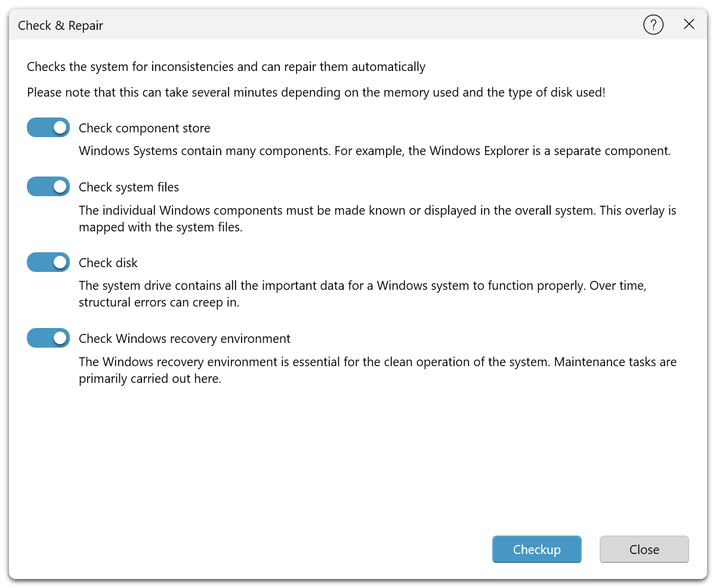The height and width of the screenshot is (588, 716).
Task: Disable the Check component store toggle
Action: pos(48,128)
